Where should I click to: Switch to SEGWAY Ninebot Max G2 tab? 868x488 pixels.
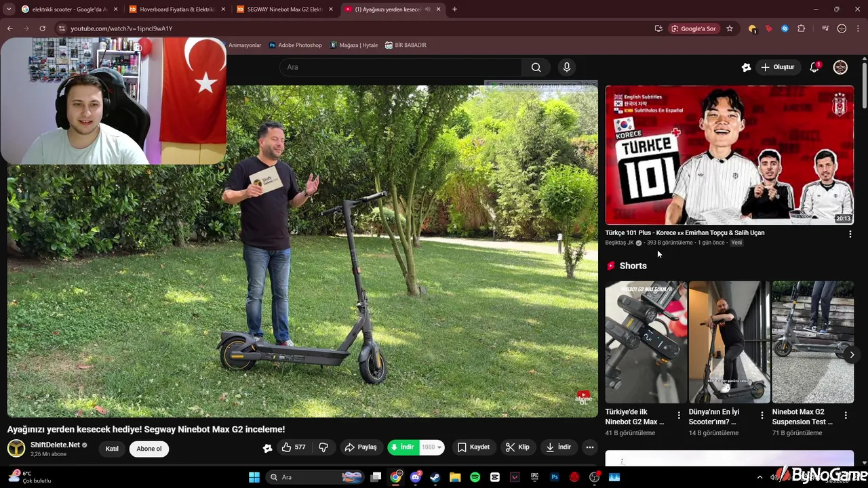point(283,9)
